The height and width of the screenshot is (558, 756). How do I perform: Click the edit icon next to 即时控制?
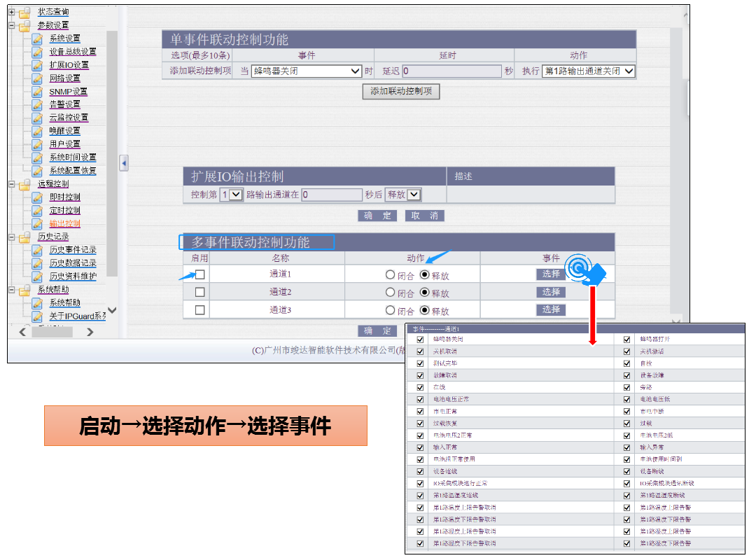[38, 197]
